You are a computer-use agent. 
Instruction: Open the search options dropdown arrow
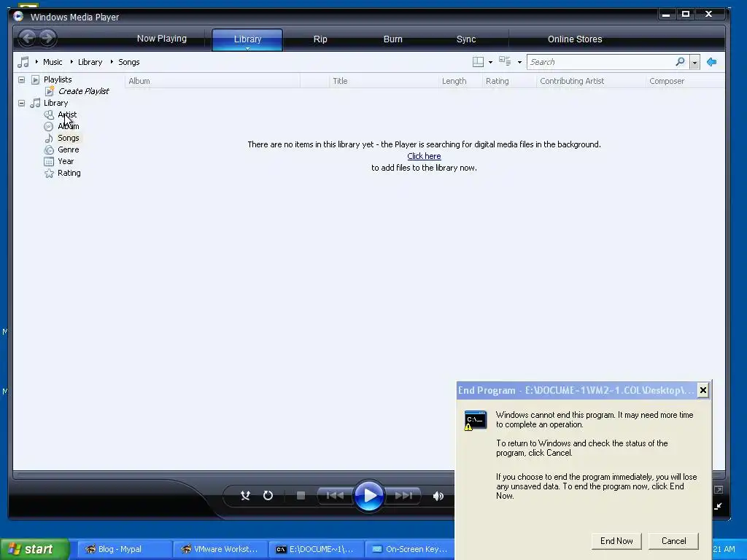click(x=694, y=63)
